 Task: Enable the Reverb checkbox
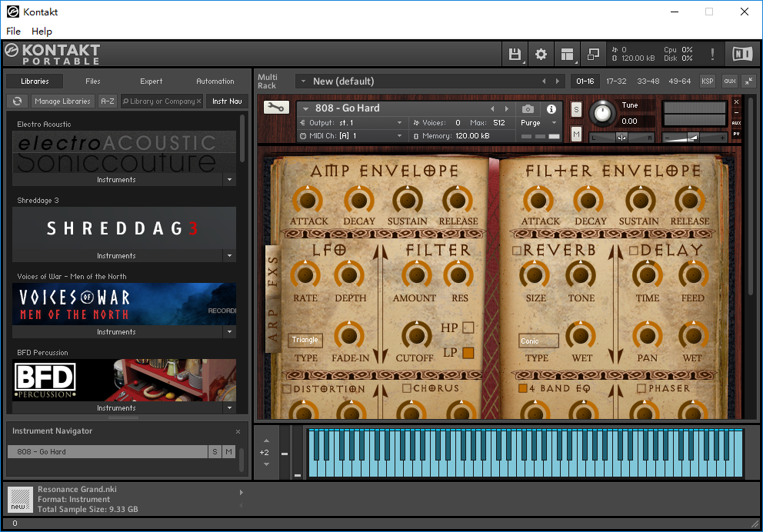(x=517, y=251)
